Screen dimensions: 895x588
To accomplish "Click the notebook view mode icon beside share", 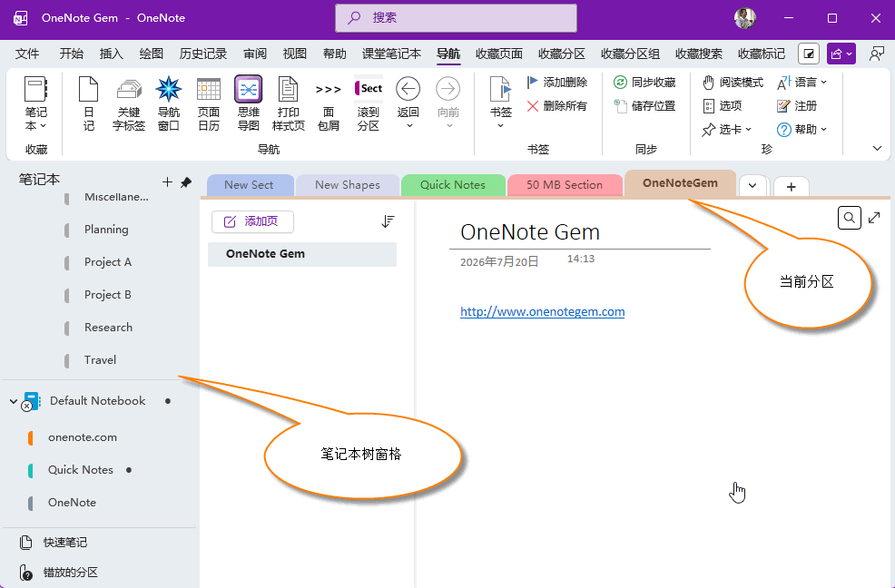I will [808, 54].
